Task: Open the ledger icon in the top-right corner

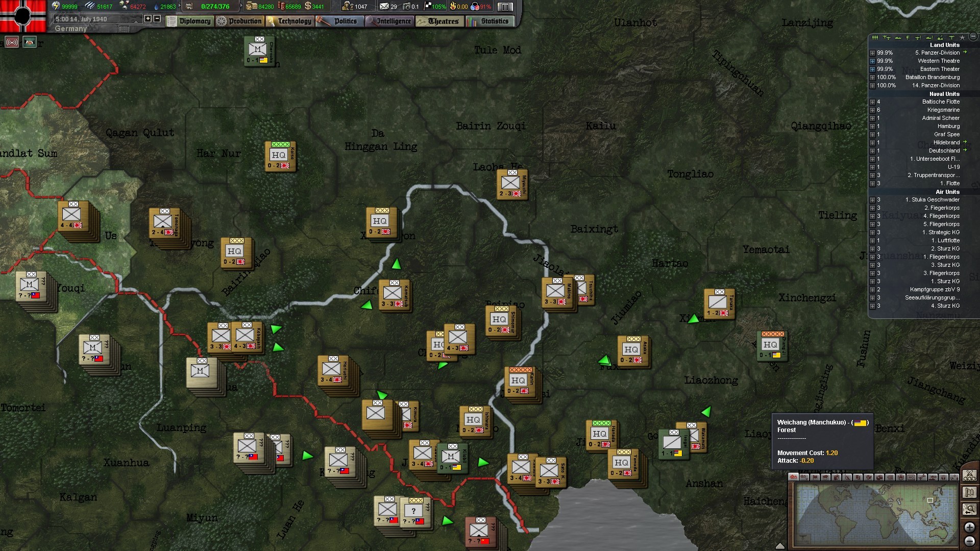Action: pyautogui.click(x=505, y=7)
